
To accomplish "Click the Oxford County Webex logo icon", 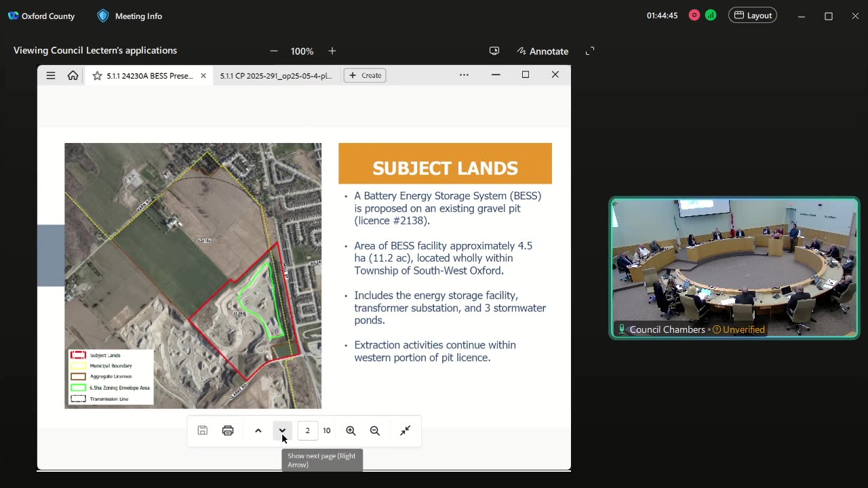I will point(13,16).
